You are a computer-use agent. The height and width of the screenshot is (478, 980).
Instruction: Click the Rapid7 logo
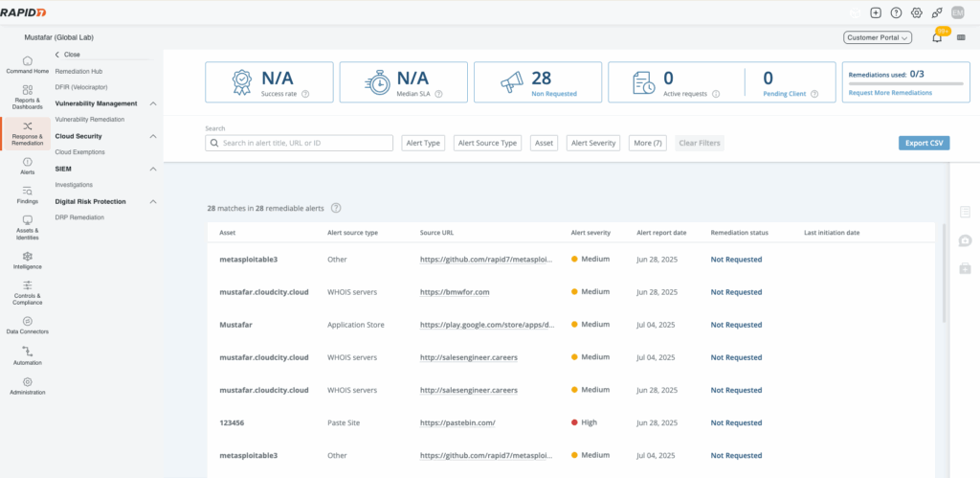(x=23, y=12)
